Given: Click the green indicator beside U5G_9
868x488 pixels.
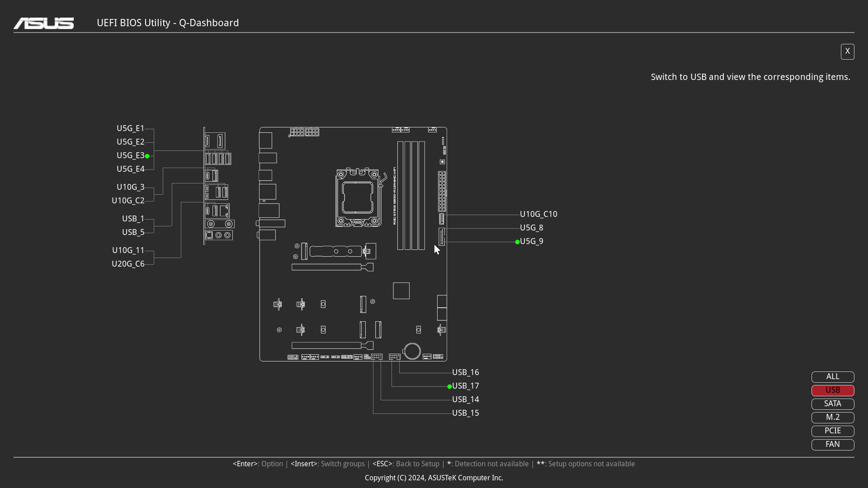Looking at the screenshot, I should tap(517, 242).
